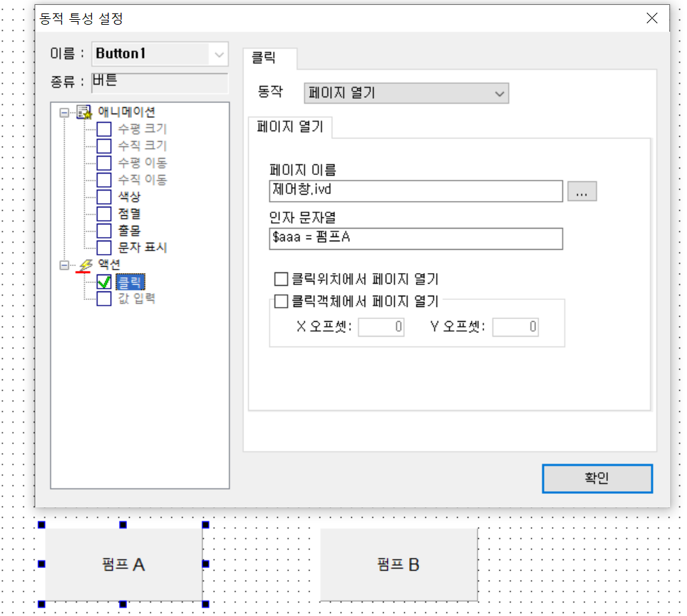Open the 이름 Button1 dropdown
The height and width of the screenshot is (616, 687).
(x=219, y=54)
